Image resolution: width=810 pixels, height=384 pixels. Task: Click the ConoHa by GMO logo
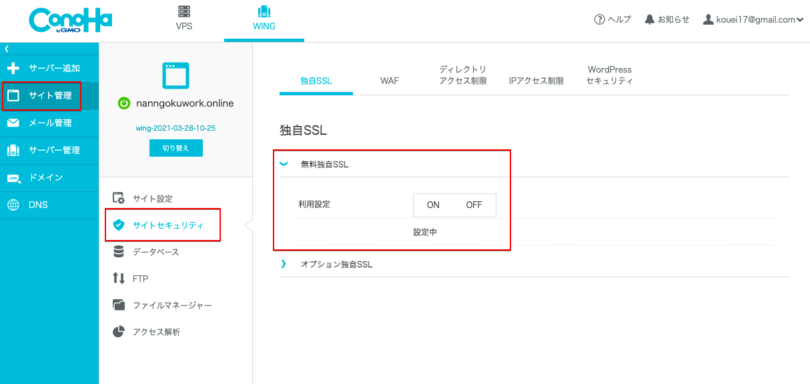point(70,21)
